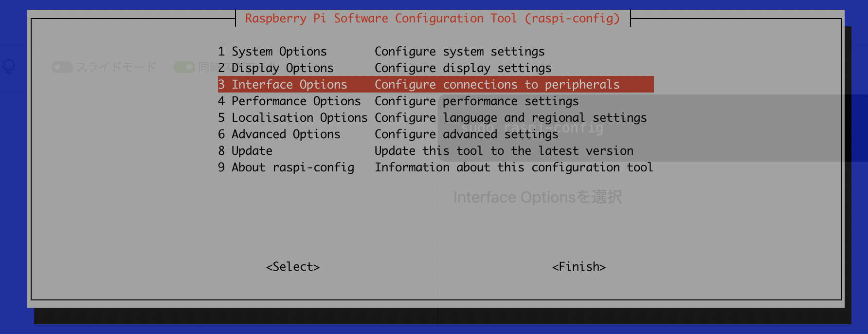Toggle the スライドモード switch
This screenshot has height=334, width=868.
tap(62, 67)
